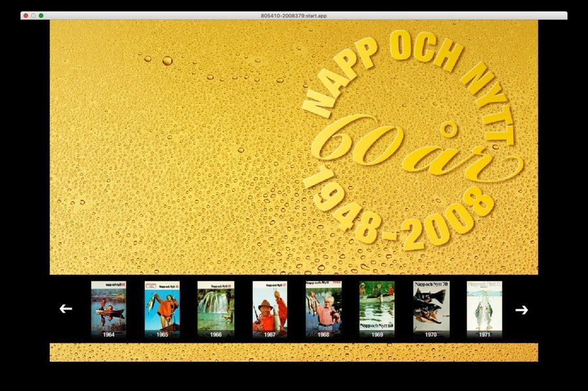
Task: Open the 1965 magazine cover
Action: coord(163,309)
